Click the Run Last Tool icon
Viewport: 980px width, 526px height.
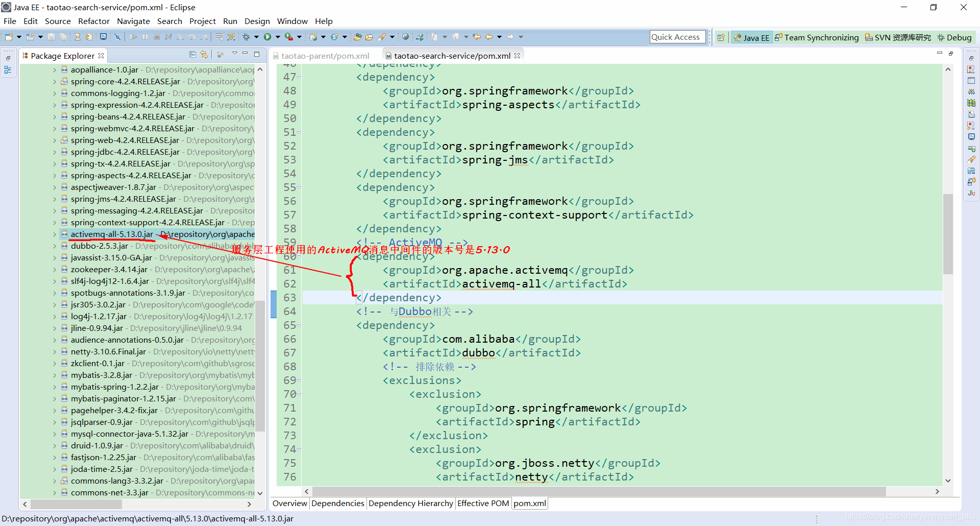tap(289, 37)
